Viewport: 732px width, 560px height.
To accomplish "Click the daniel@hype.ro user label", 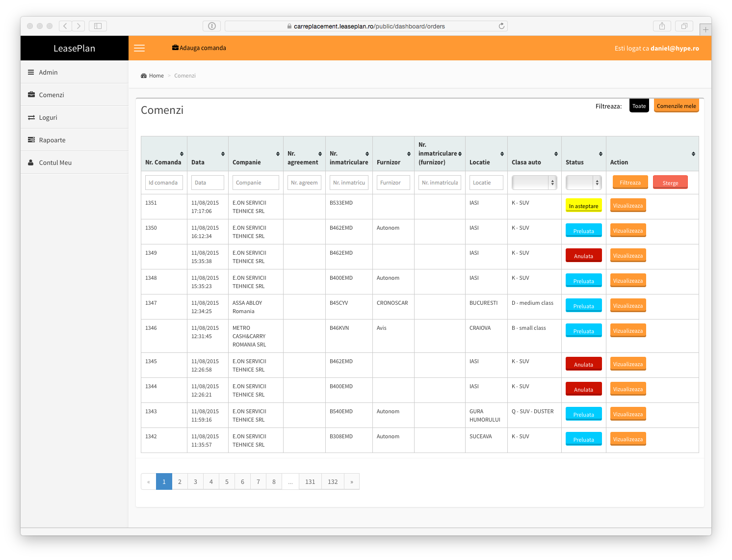I will point(675,48).
